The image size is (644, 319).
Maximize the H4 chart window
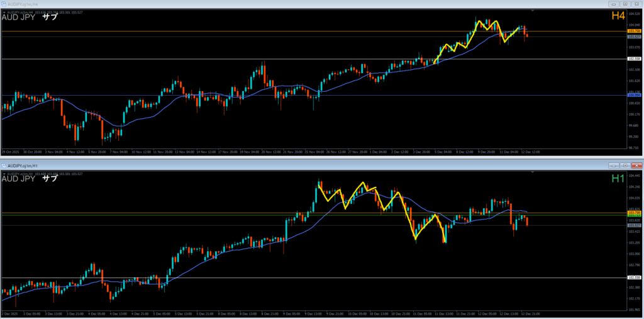click(626, 3)
